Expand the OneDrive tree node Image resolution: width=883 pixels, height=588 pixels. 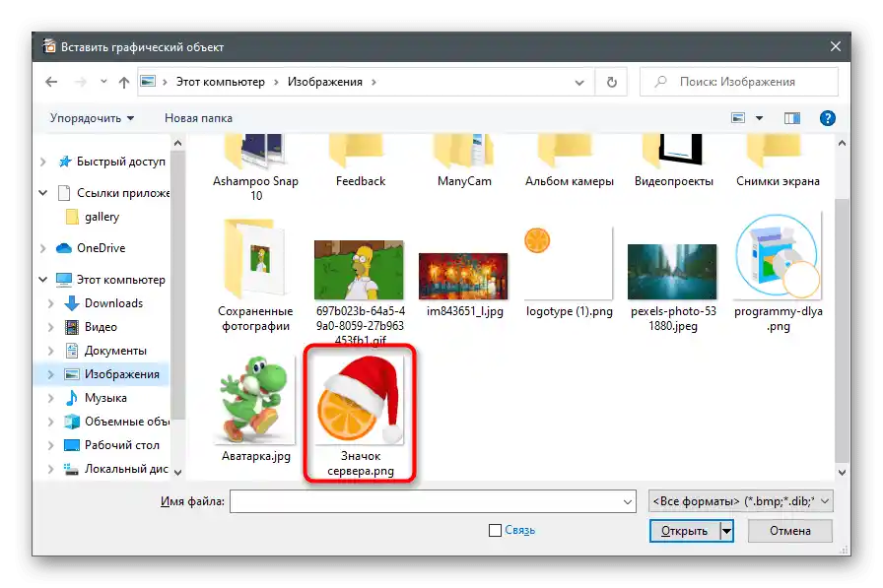click(42, 248)
